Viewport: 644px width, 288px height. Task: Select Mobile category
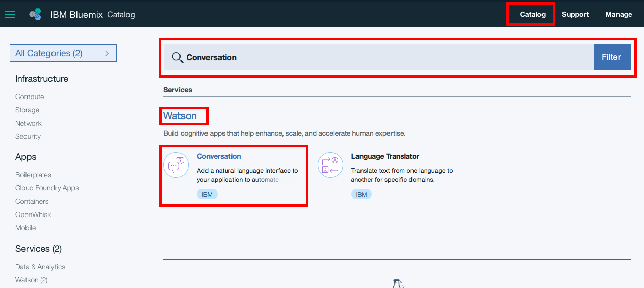[x=25, y=228]
